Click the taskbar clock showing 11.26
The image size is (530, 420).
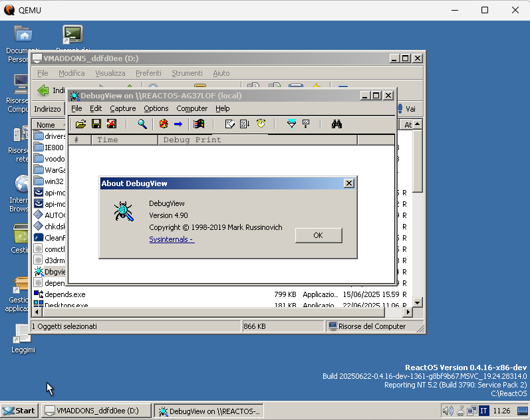[x=501, y=411]
